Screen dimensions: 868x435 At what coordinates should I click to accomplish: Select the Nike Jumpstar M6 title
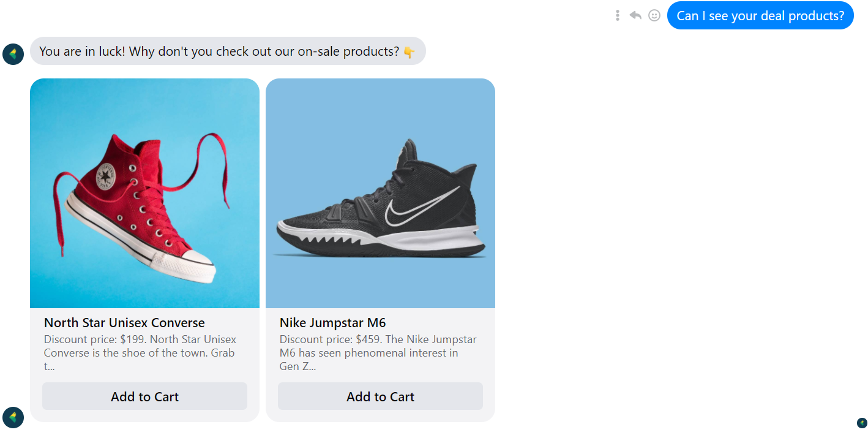tap(332, 323)
